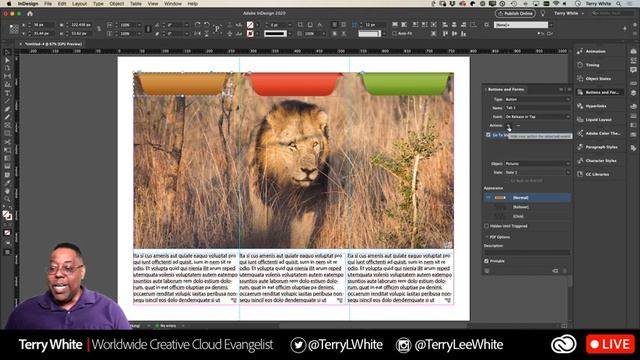Open the Buttons and Forms panel button
640x360 pixels.
(599, 92)
